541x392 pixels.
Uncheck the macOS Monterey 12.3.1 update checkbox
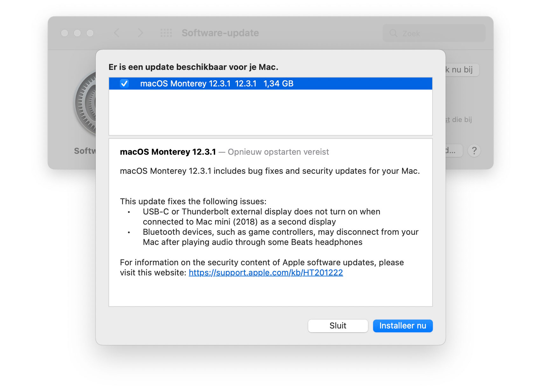124,84
